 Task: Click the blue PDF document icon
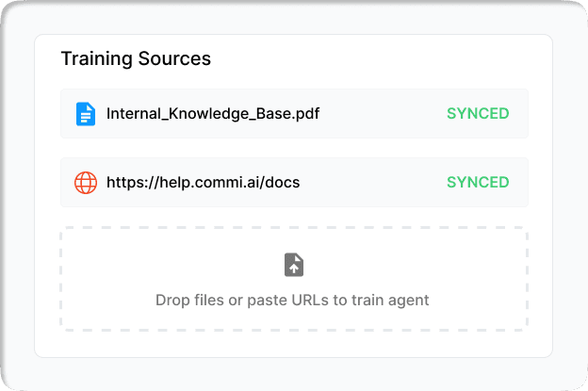[86, 114]
